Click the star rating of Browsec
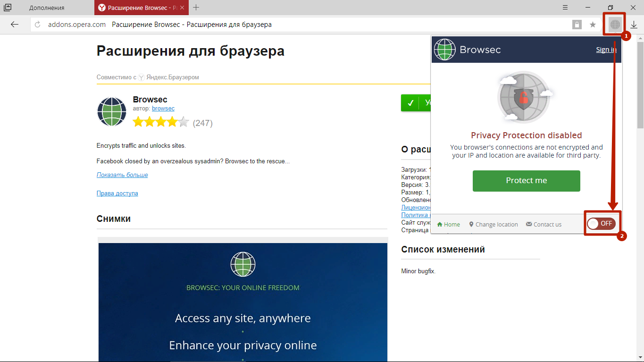 tap(161, 123)
